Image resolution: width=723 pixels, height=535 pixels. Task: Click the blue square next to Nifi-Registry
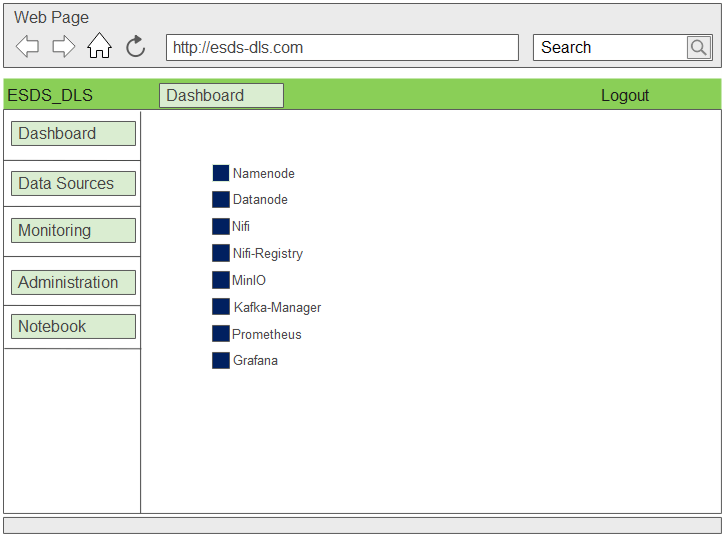221,253
